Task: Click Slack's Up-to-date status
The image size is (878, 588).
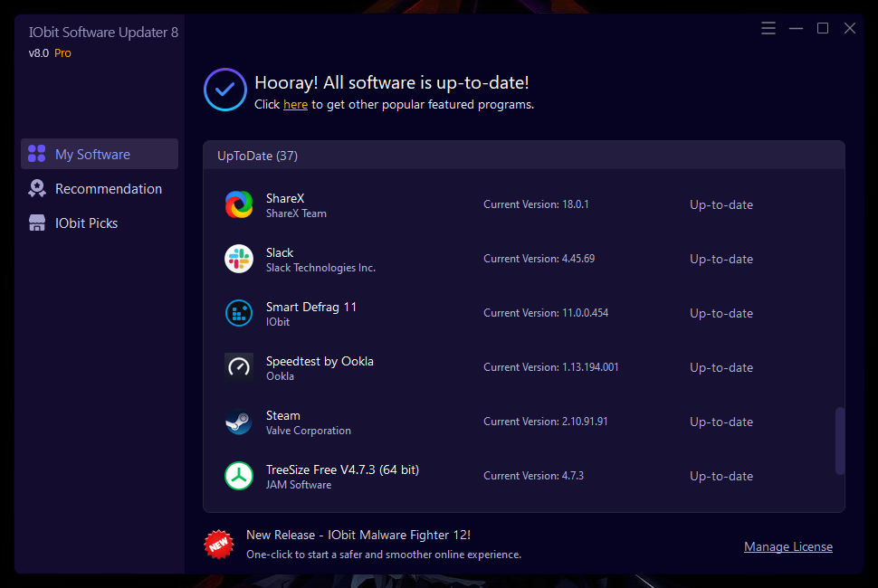Action: point(721,259)
